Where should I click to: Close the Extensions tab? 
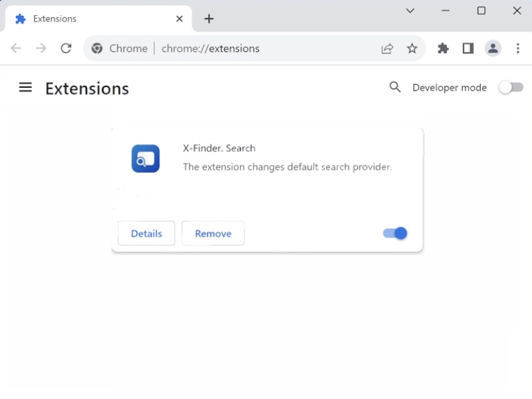pos(180,19)
